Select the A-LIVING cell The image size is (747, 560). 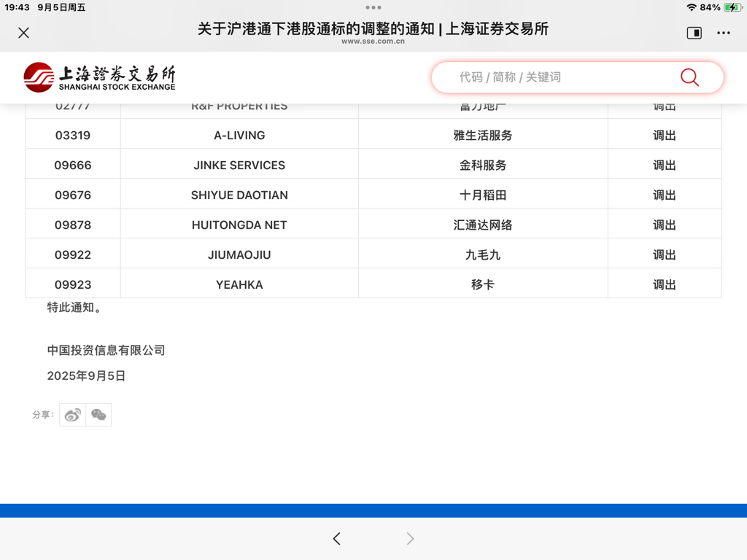[x=239, y=135]
